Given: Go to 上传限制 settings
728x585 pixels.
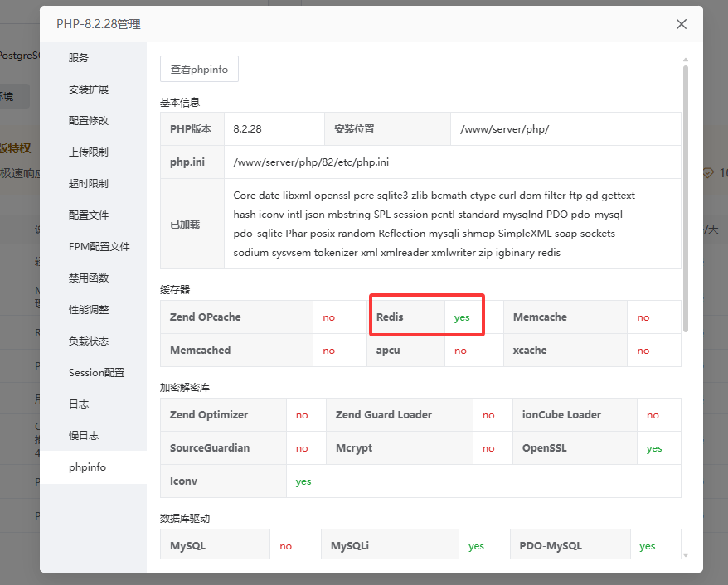Looking at the screenshot, I should 88,152.
